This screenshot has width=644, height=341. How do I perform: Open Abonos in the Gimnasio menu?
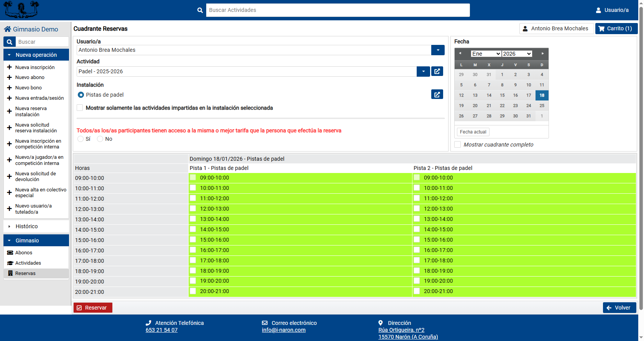pyautogui.click(x=24, y=252)
